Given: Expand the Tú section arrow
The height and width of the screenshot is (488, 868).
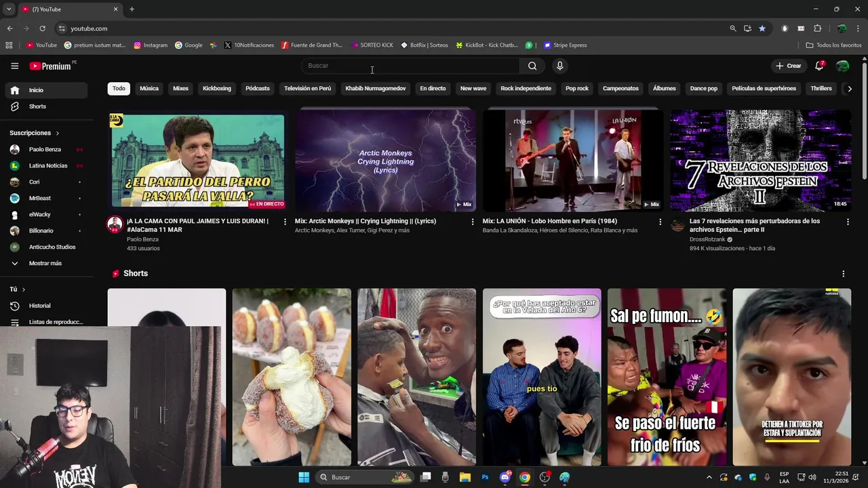Looking at the screenshot, I should 24,289.
